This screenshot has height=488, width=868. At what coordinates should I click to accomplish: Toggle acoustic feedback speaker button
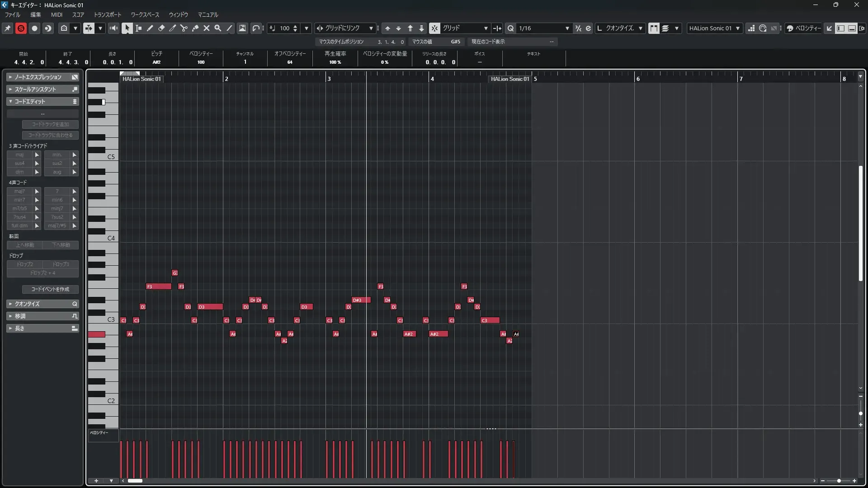pyautogui.click(x=113, y=28)
